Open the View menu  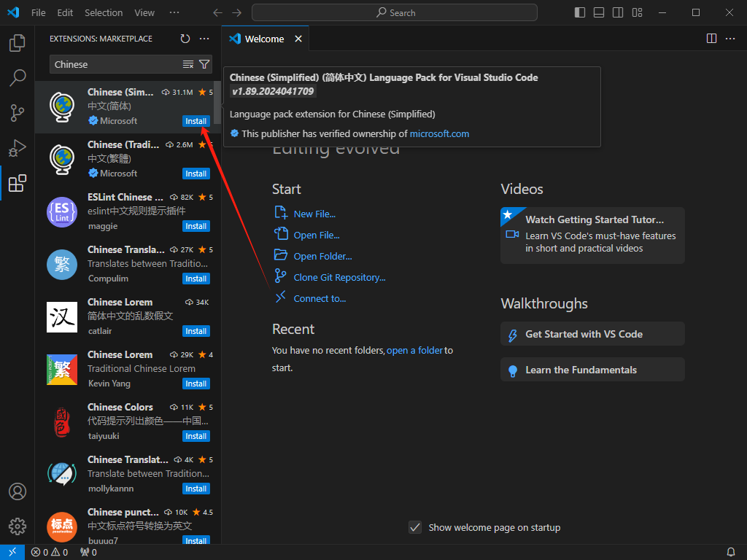click(144, 13)
